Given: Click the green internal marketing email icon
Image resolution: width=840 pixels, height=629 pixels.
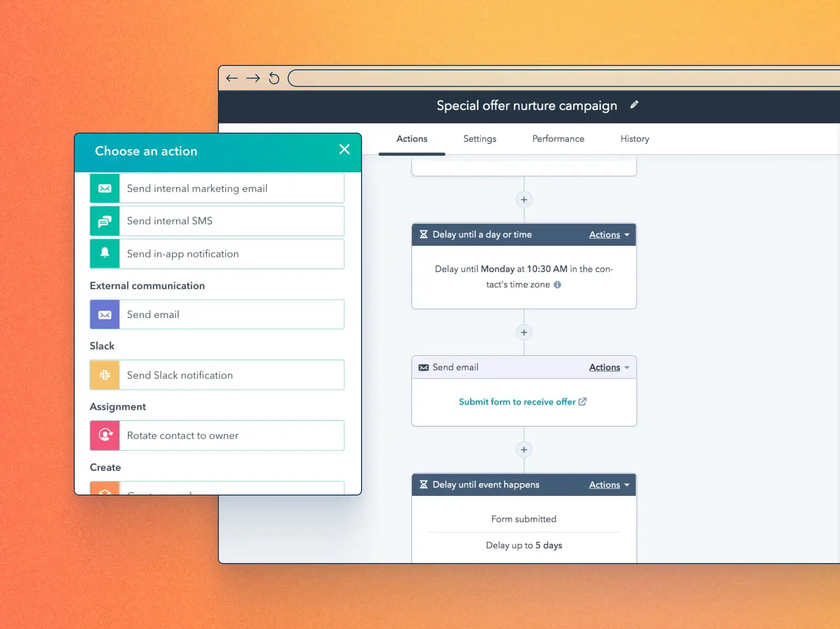Looking at the screenshot, I should 105,188.
